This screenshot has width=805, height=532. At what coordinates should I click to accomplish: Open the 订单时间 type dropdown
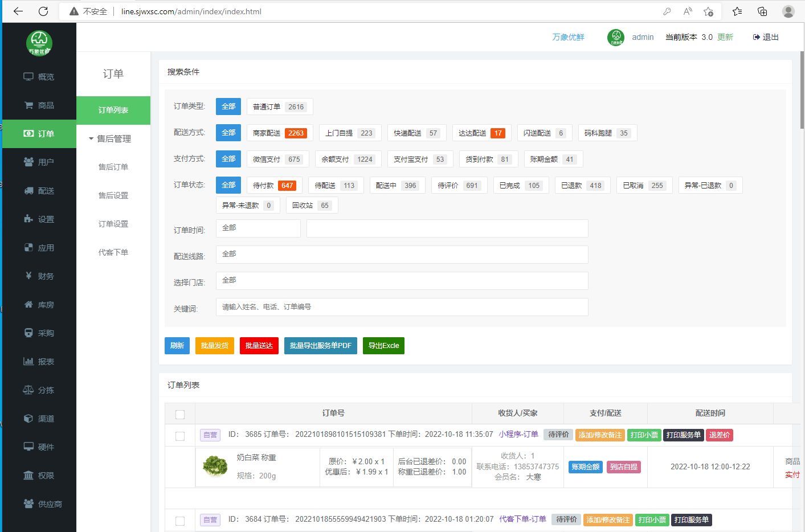tap(258, 228)
